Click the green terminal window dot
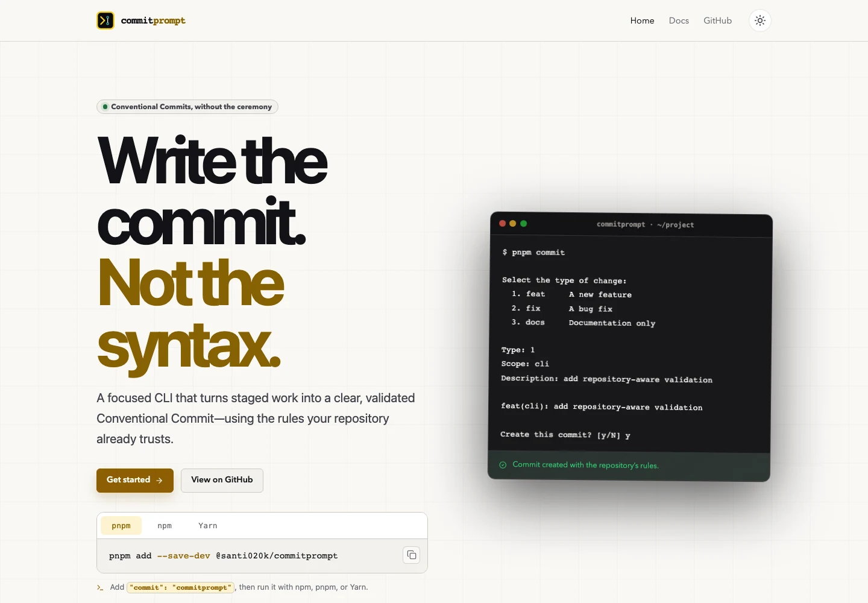Viewport: 868px width, 603px height. click(523, 223)
